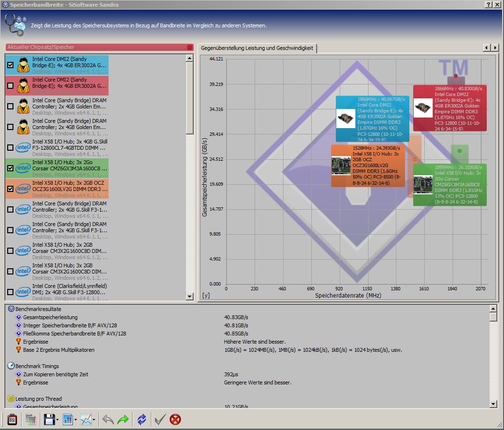Screen dimensions: 504x430
Task: Click the blue 40.867GB/s chart card thumbnail
Action: (x=346, y=119)
